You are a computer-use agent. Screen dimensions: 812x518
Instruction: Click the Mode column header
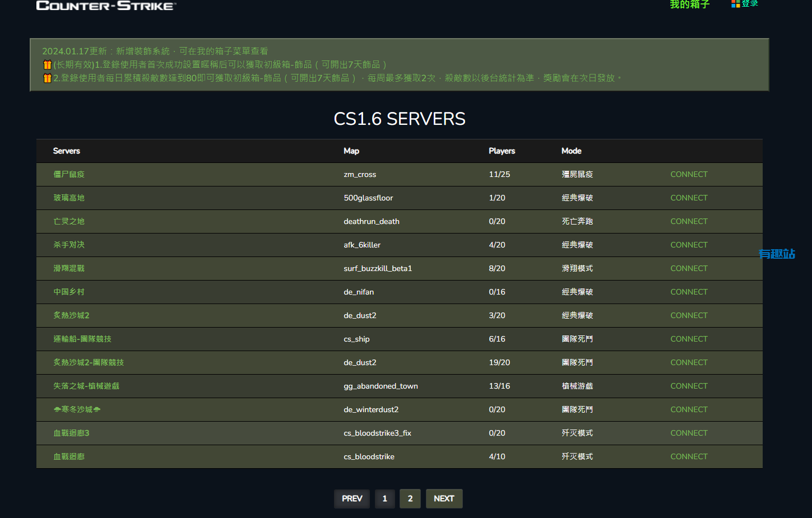pyautogui.click(x=572, y=151)
